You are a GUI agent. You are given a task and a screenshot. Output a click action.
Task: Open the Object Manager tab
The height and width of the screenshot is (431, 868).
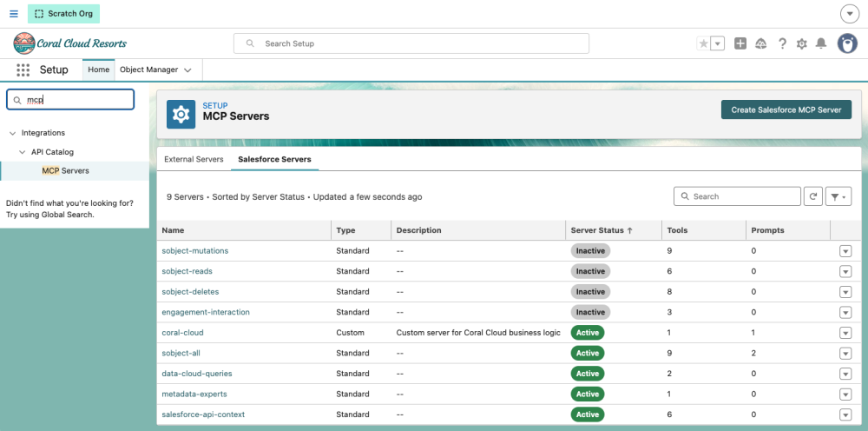(x=149, y=70)
